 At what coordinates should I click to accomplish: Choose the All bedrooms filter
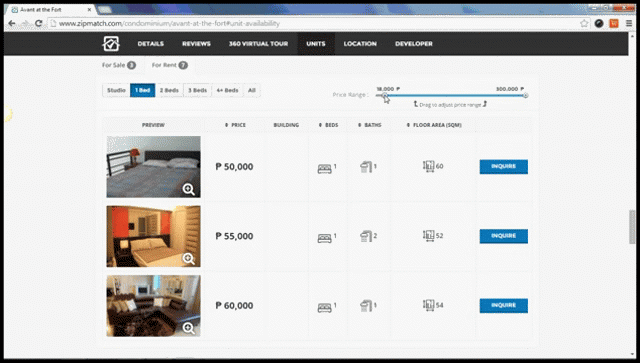[x=252, y=90]
